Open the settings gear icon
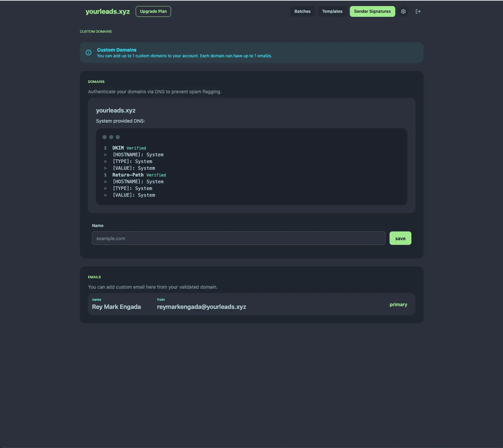This screenshot has width=503, height=448. 403,11
